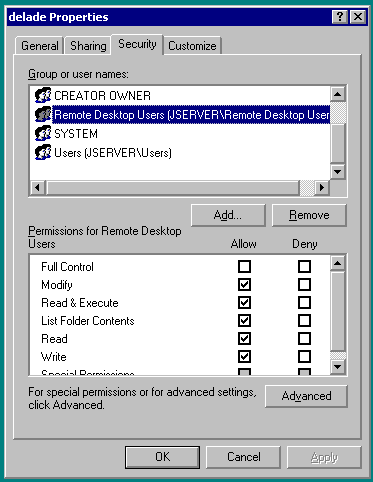373x482 pixels.
Task: Uncheck Allow for List Folder Contents
Action: pos(244,321)
